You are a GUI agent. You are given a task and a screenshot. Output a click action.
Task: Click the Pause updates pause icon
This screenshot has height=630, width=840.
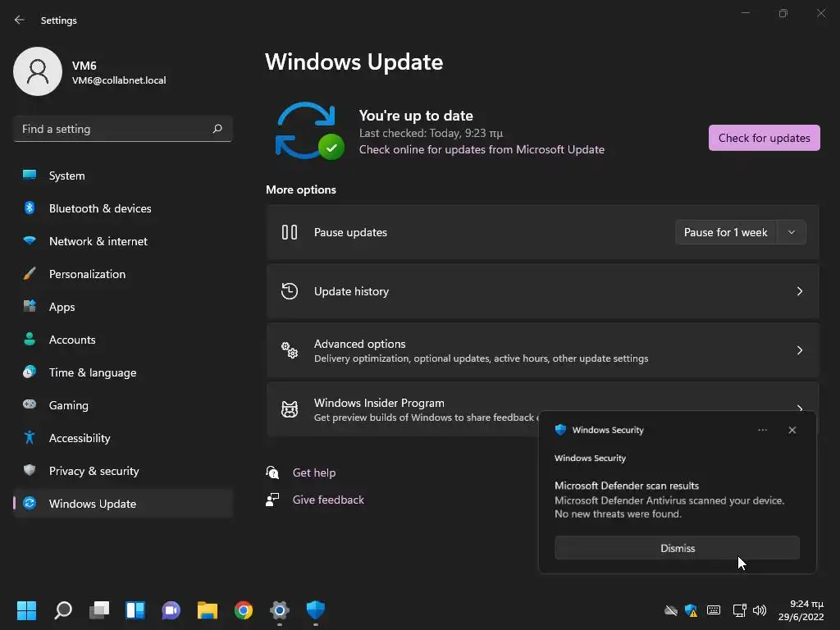pos(290,232)
